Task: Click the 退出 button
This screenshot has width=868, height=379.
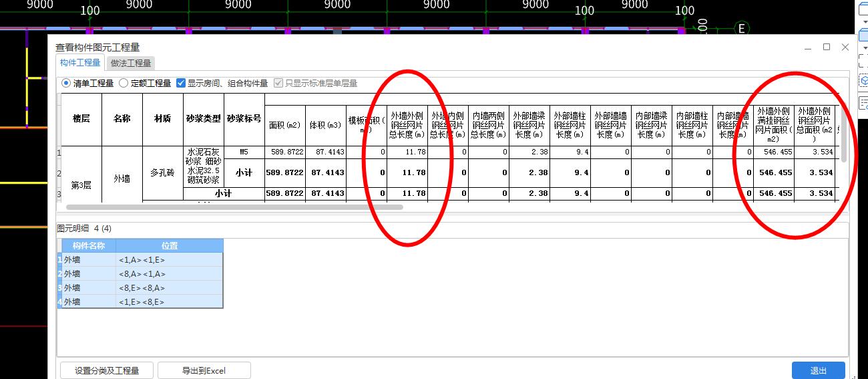Action: coord(819,370)
